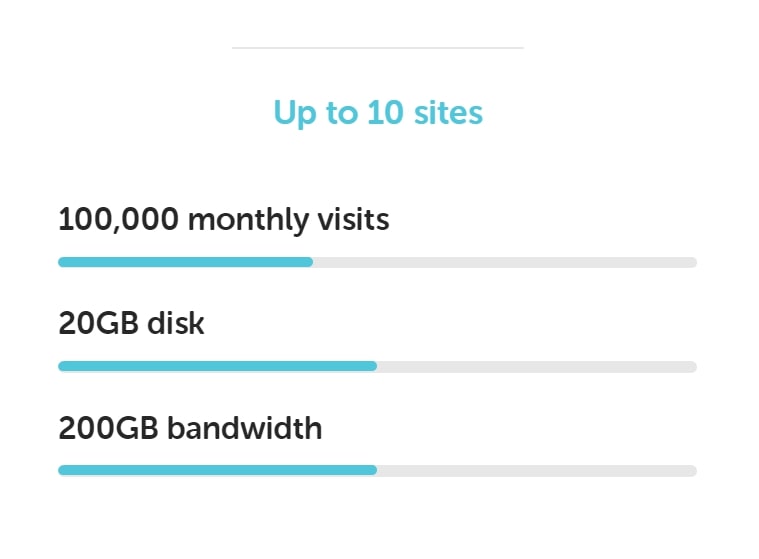This screenshot has height=559, width=759.
Task: Click the gray unfilled part of disk bar
Action: (537, 366)
